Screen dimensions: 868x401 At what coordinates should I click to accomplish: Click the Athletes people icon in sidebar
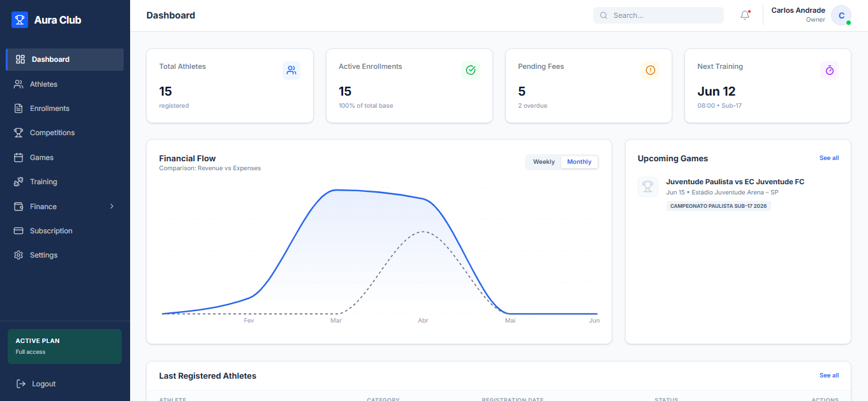tap(18, 84)
